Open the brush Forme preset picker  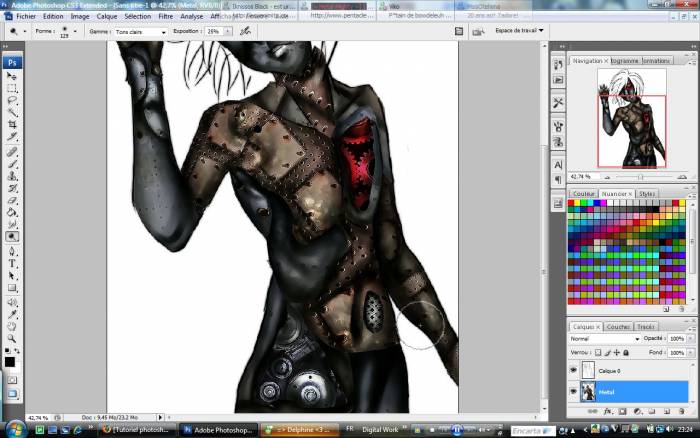(x=75, y=31)
